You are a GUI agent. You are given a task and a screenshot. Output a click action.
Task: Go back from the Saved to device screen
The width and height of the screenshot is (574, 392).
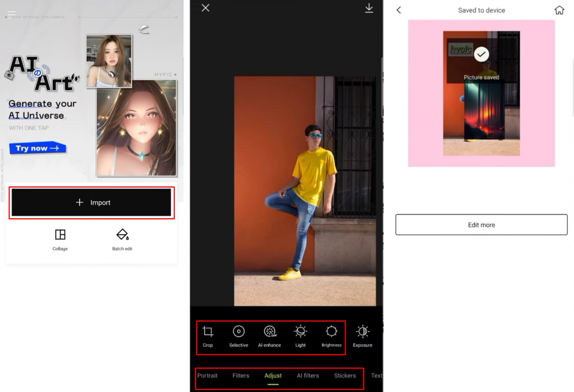(x=399, y=10)
